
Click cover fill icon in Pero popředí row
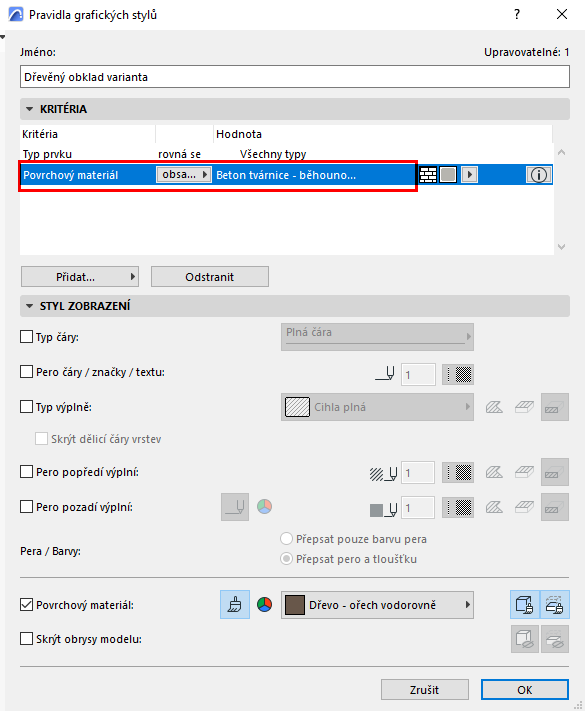(524, 472)
